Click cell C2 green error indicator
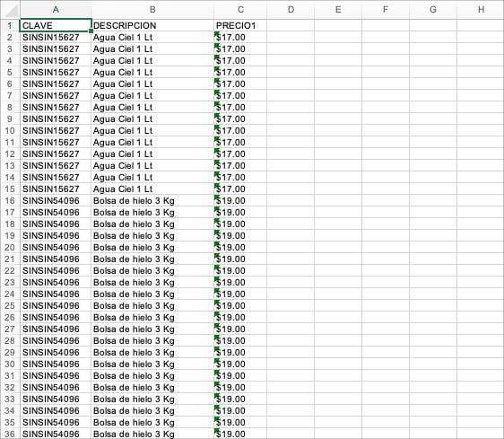The height and width of the screenshot is (439, 504). tap(216, 33)
